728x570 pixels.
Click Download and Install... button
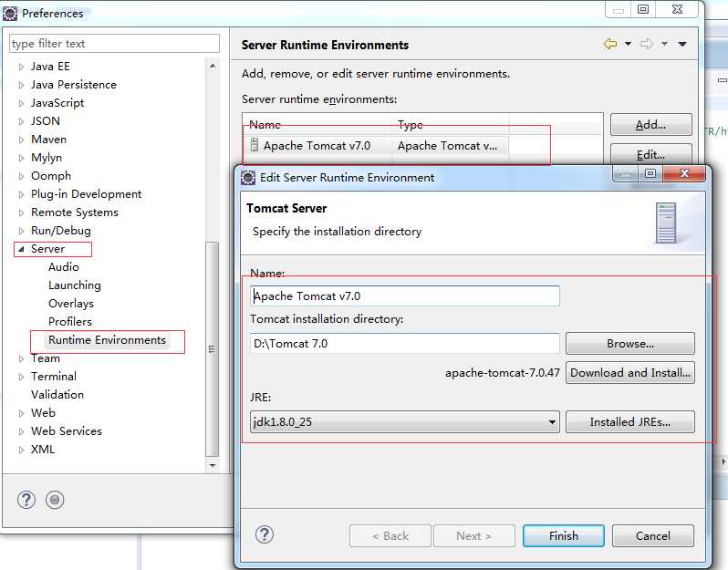(630, 373)
